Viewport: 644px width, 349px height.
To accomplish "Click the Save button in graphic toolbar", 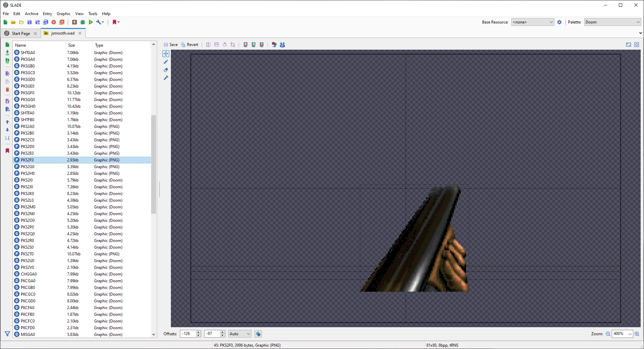I will 171,45.
